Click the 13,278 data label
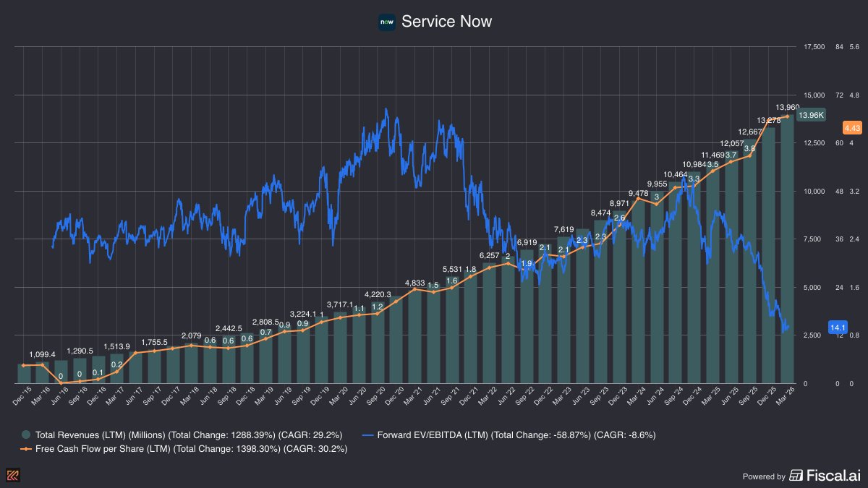 (x=768, y=120)
